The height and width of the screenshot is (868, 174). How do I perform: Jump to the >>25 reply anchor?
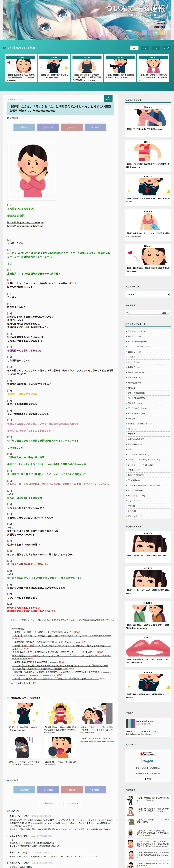click(10, 494)
